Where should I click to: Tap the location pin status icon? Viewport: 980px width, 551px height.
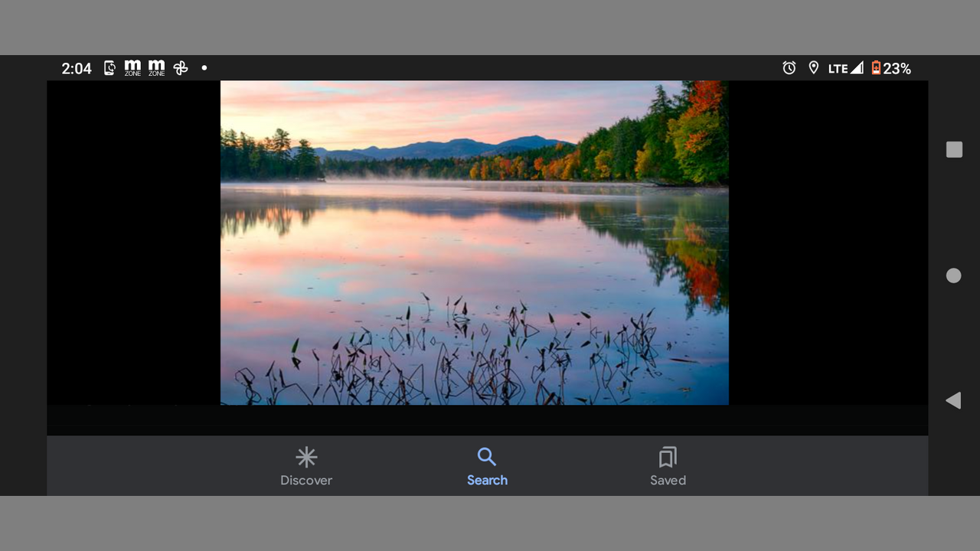pyautogui.click(x=813, y=68)
